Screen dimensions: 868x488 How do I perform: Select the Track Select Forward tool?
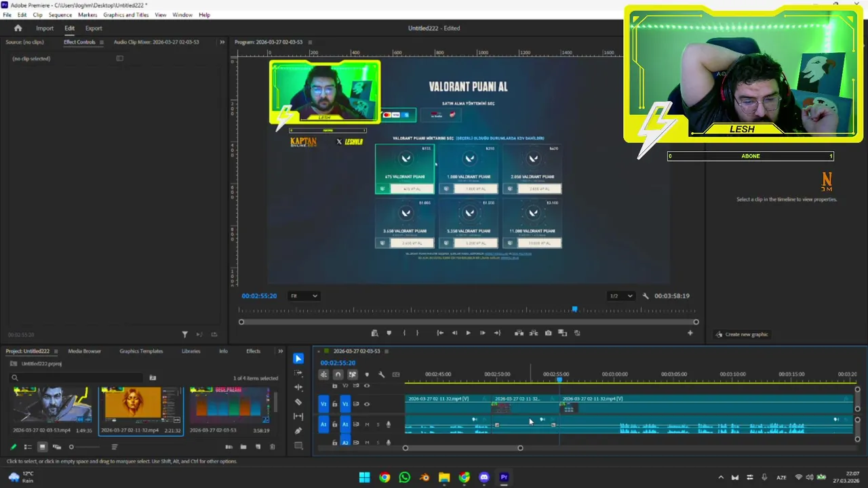pyautogui.click(x=298, y=373)
